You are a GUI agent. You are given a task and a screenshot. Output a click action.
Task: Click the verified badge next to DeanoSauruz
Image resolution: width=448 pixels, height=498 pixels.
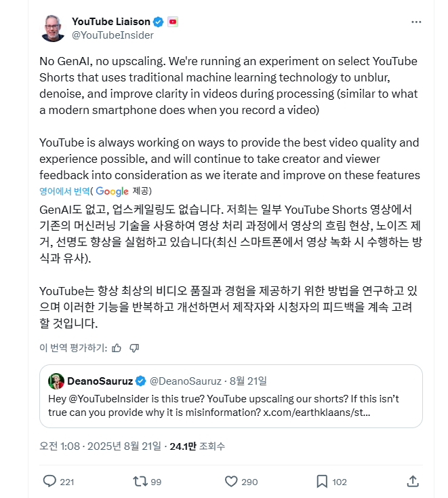point(140,381)
